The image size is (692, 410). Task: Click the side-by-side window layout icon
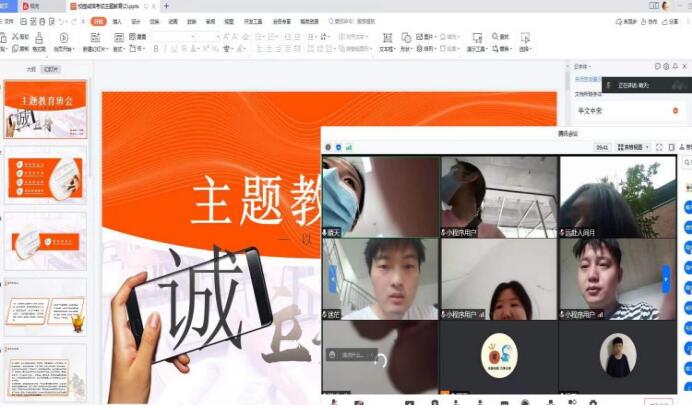654,6
